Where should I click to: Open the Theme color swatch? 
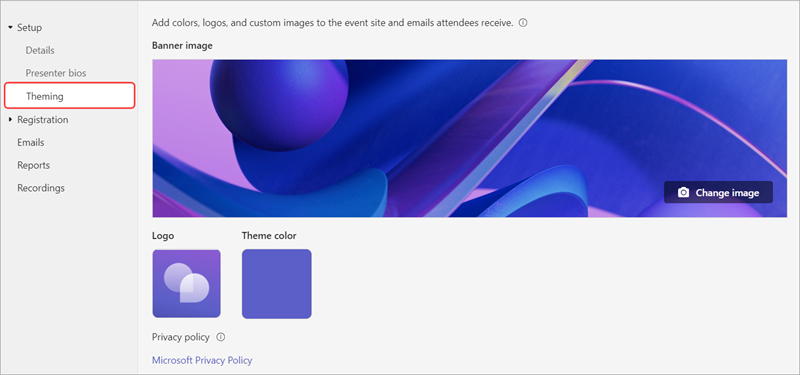click(x=277, y=284)
